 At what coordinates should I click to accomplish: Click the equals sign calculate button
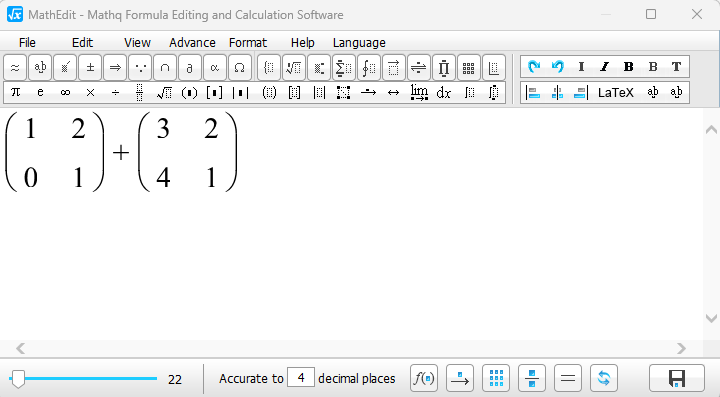pyautogui.click(x=568, y=379)
